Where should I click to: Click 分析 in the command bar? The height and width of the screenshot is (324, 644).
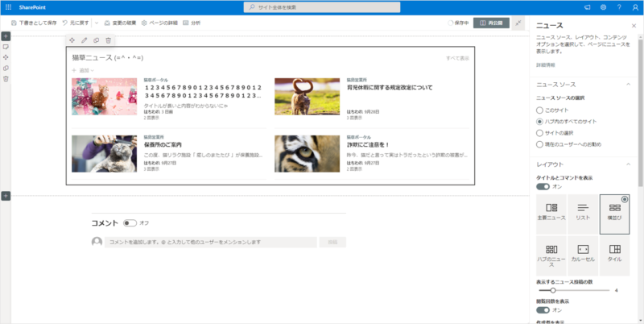click(192, 23)
